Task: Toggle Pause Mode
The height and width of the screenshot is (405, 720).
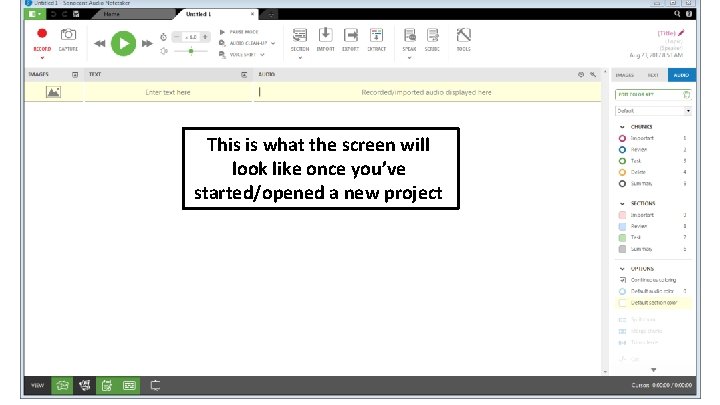Action: click(x=239, y=32)
